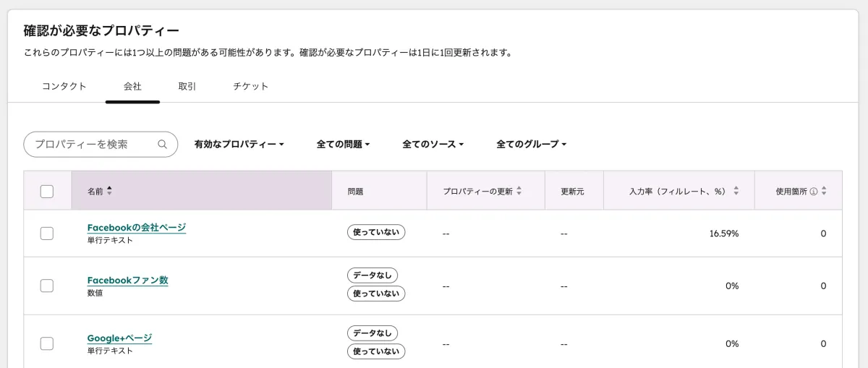Viewport: 868px width, 368px height.
Task: Open the チケット tab
Action: [250, 87]
